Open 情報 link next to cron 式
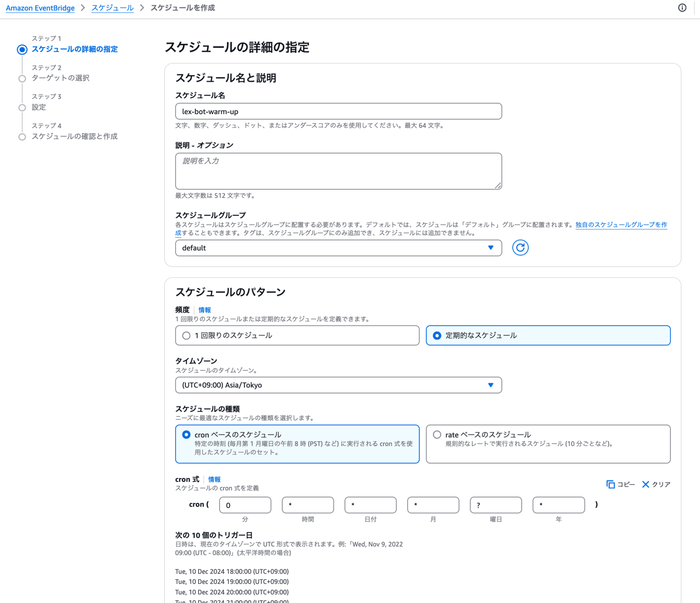This screenshot has height=603, width=700. [214, 479]
